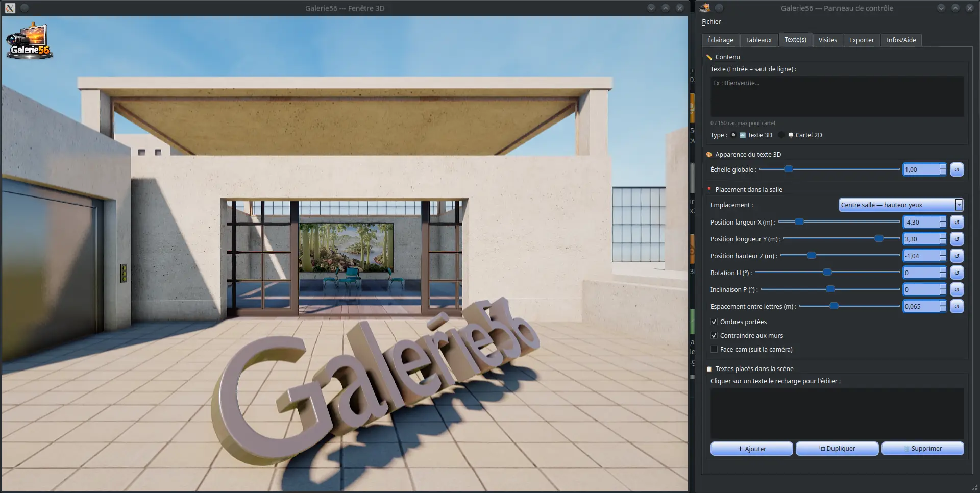Click the Position hauteur Z slider handle
The height and width of the screenshot is (493, 980).
point(811,255)
